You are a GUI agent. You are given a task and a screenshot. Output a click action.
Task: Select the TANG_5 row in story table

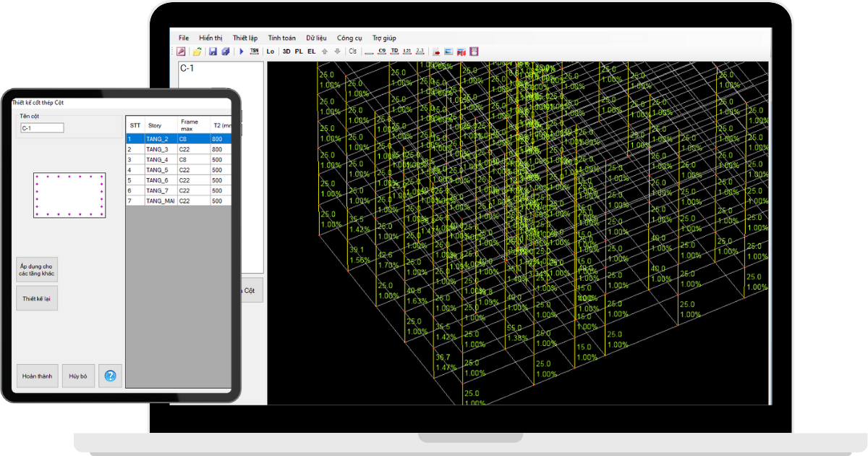pos(157,170)
